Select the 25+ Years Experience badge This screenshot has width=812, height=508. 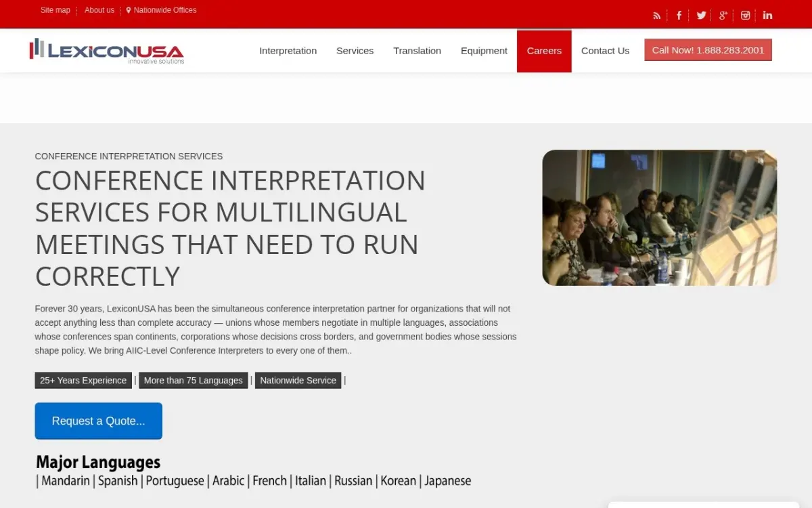pyautogui.click(x=83, y=381)
